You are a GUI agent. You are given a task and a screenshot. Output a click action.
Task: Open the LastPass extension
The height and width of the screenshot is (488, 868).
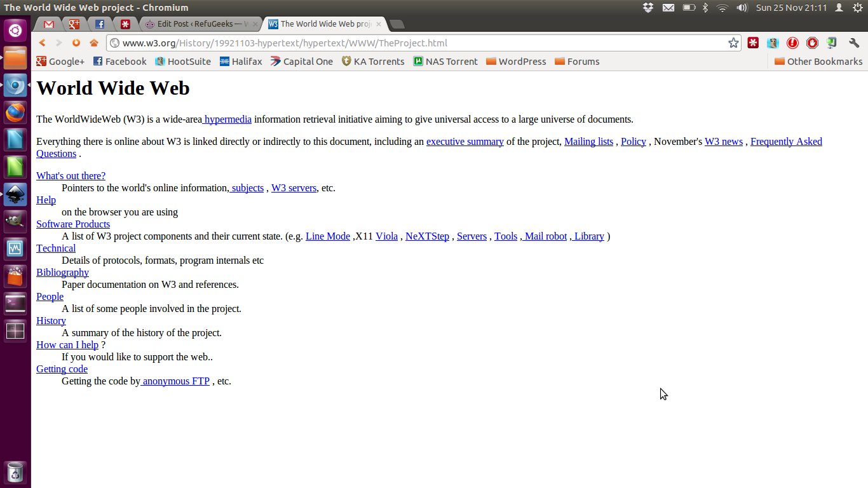[x=753, y=43]
